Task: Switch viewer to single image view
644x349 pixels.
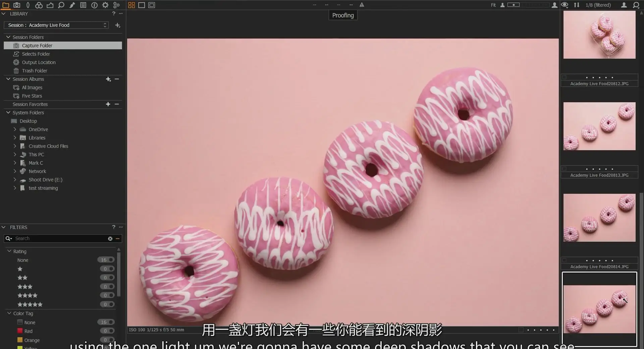Action: point(142,5)
